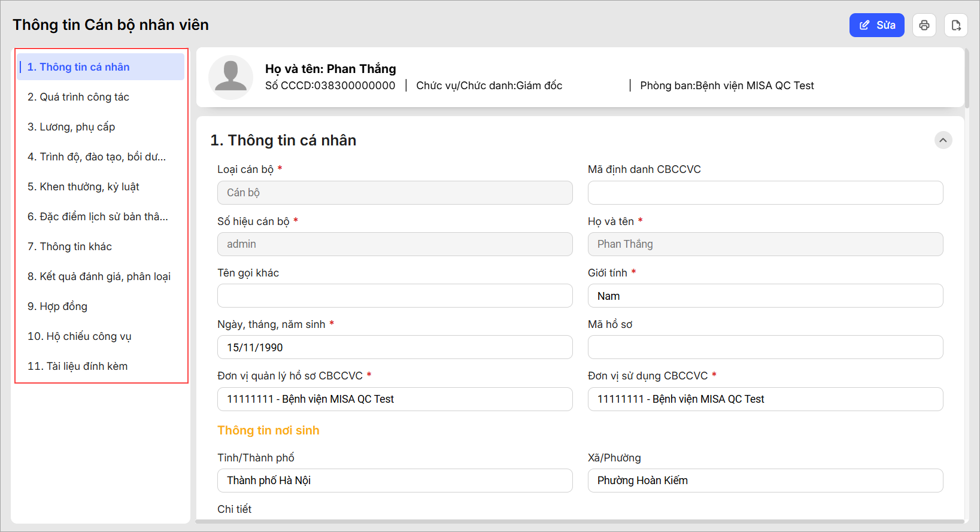This screenshot has width=980, height=532.
Task: Go to Lương, phụ cấp section
Action: 71,127
